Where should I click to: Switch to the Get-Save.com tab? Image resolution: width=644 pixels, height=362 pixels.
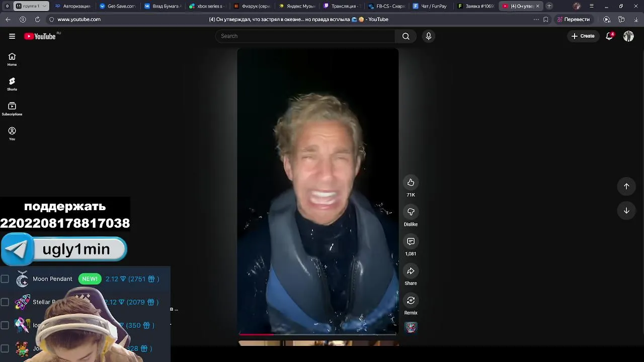[117, 6]
